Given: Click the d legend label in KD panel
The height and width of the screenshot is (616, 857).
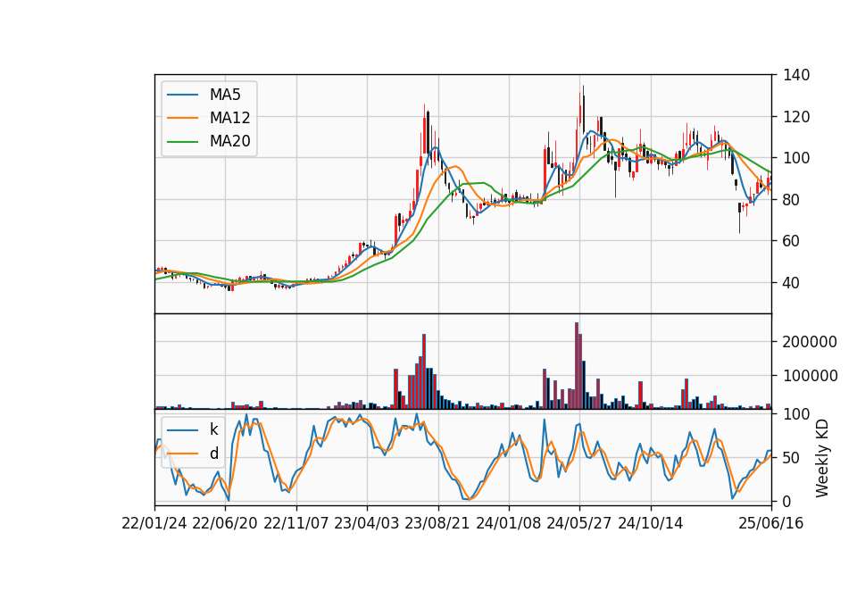Looking at the screenshot, I should click(x=213, y=454).
